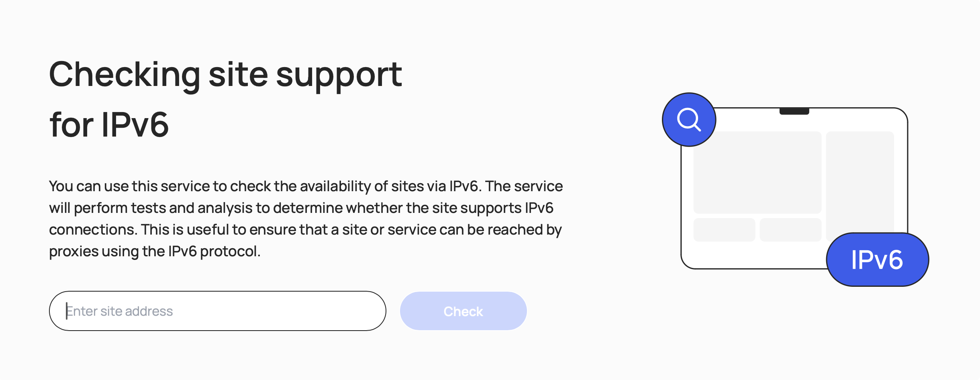This screenshot has height=380, width=980.
Task: Click the Checking site support heading
Action: pos(225,74)
